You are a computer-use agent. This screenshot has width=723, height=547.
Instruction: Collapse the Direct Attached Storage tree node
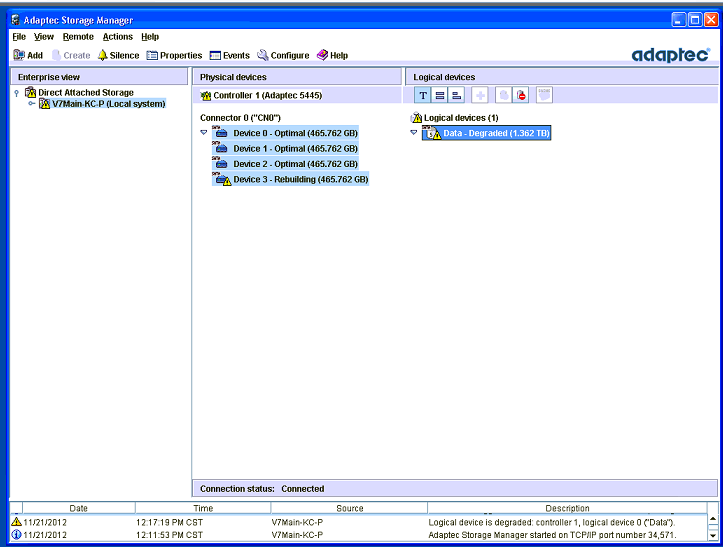coord(18,93)
